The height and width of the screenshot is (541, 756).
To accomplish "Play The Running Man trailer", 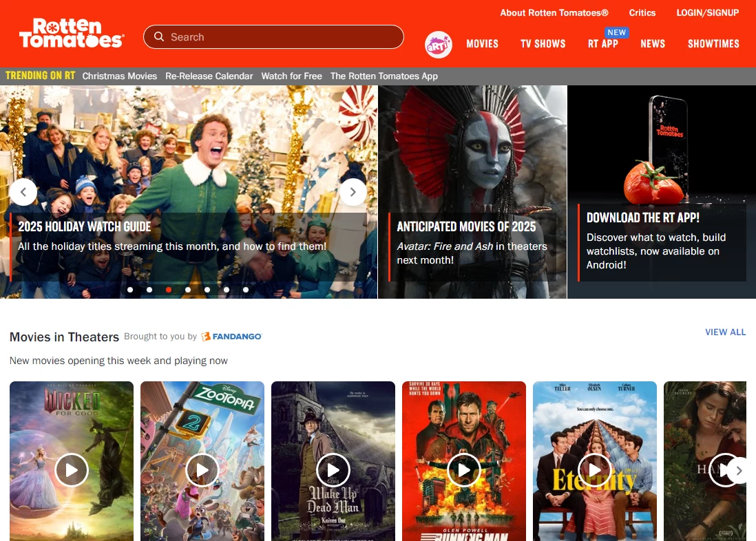I will pos(464,470).
